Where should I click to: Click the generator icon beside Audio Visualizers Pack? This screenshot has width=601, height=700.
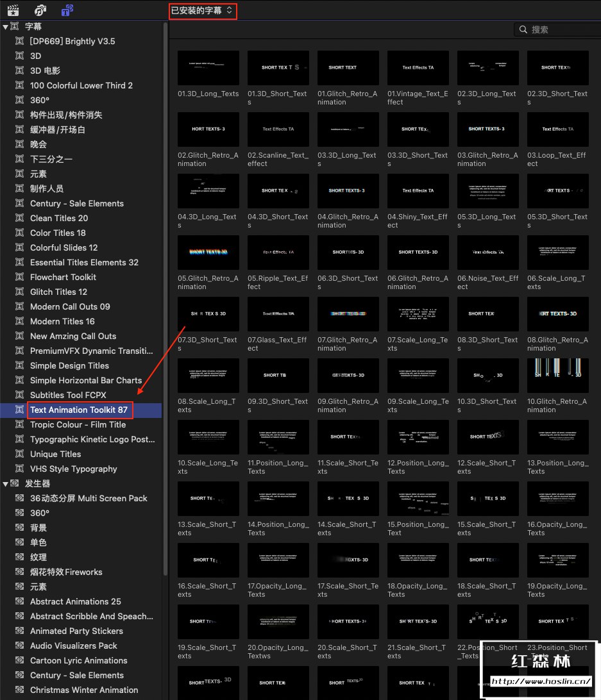pos(20,645)
